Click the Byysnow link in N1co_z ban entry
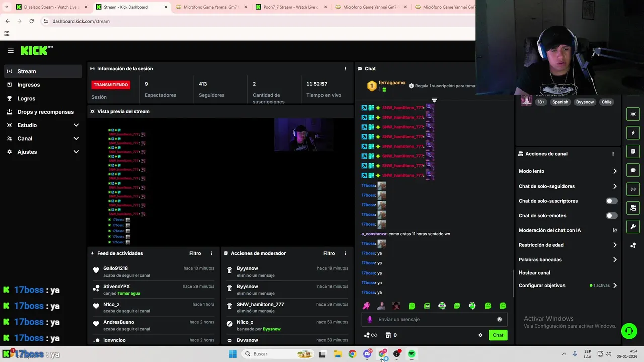This screenshot has height=362, width=644. (x=272, y=329)
